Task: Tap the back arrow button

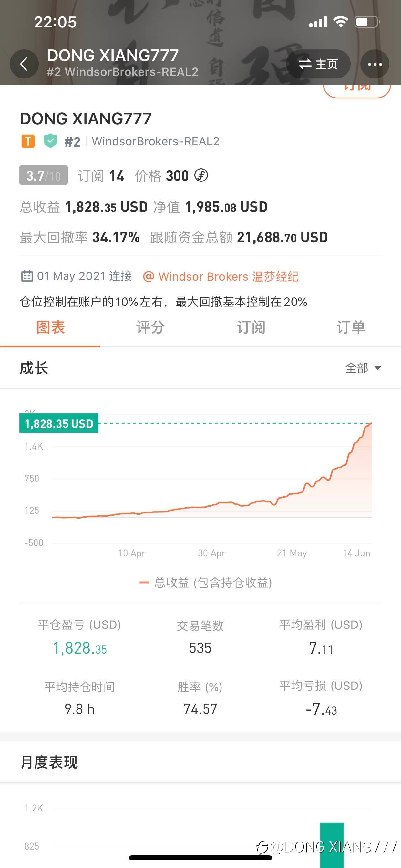Action: 24,64
